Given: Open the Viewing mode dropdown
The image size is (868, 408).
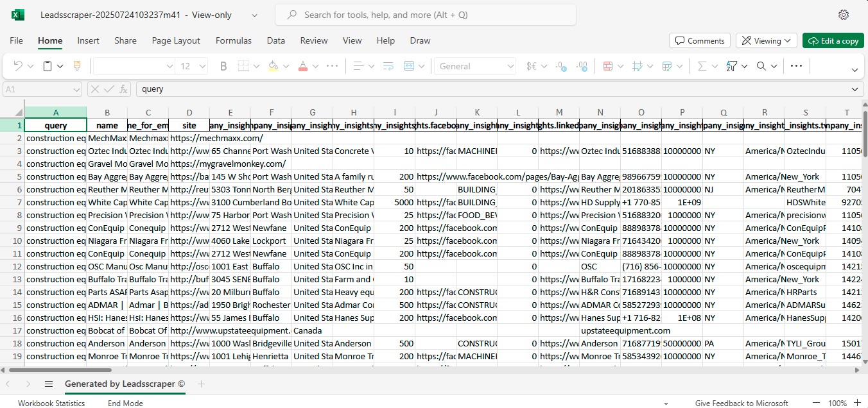Looking at the screenshot, I should (767, 40).
